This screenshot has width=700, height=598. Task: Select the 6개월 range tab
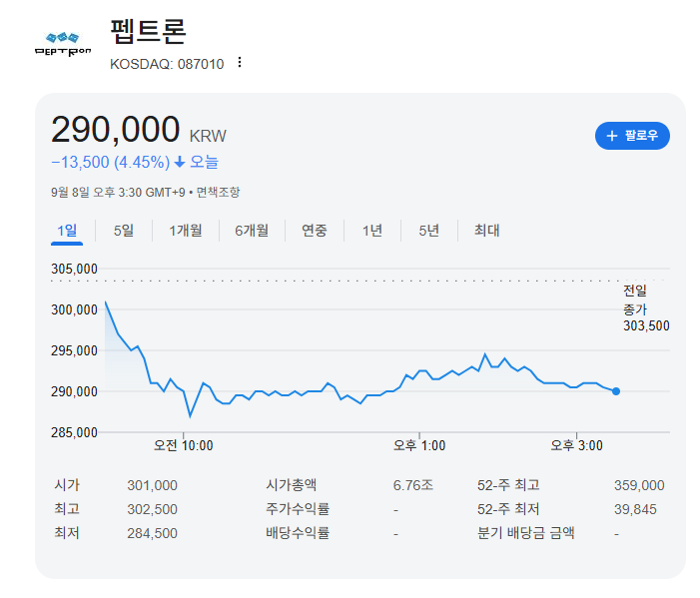click(252, 231)
